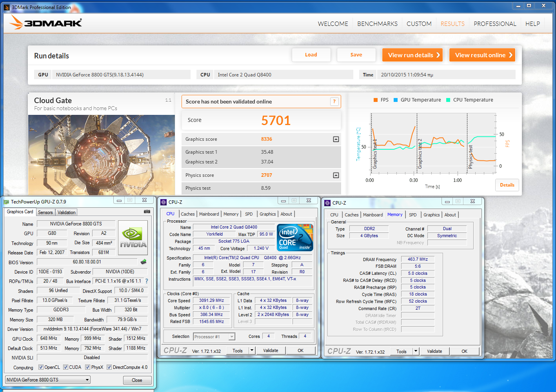Click the Load button
The width and height of the screenshot is (556, 392).
pos(311,55)
